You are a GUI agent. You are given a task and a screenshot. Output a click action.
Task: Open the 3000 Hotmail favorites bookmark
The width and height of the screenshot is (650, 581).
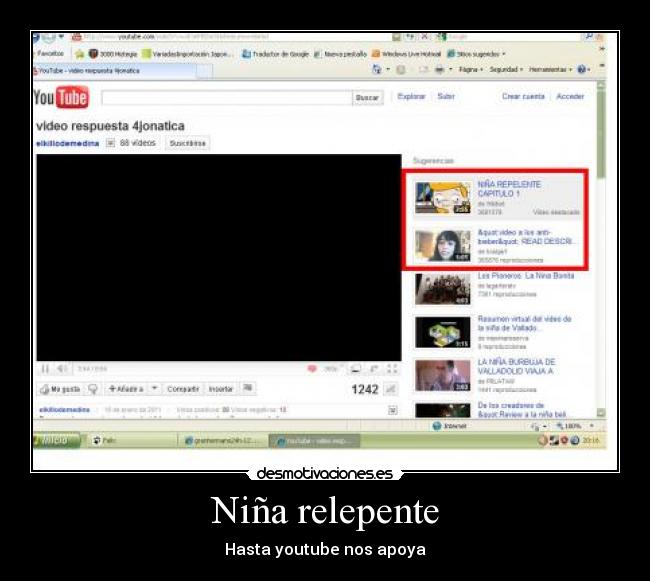[113, 54]
